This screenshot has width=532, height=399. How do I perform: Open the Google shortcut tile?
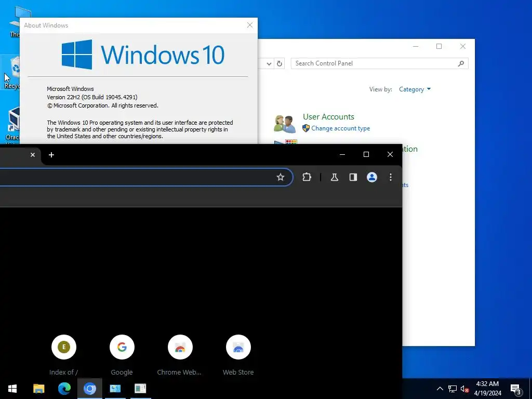[x=122, y=355]
